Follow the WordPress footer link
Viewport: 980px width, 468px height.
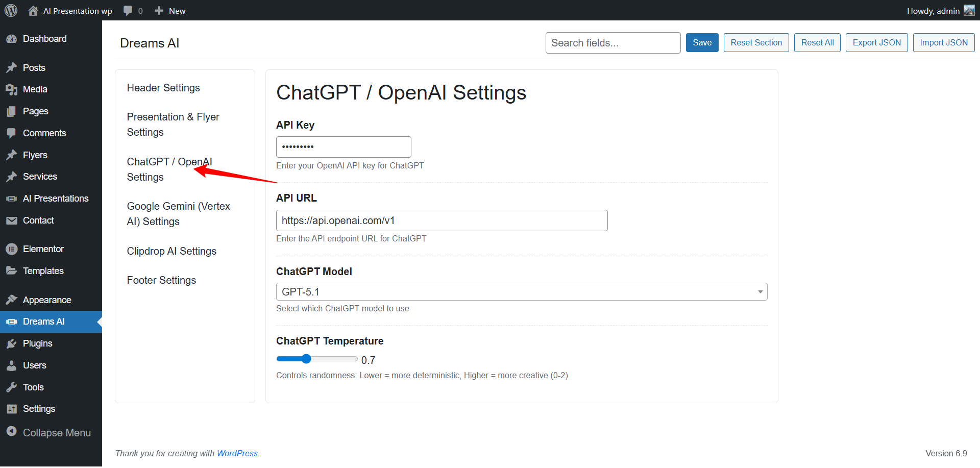coord(237,453)
